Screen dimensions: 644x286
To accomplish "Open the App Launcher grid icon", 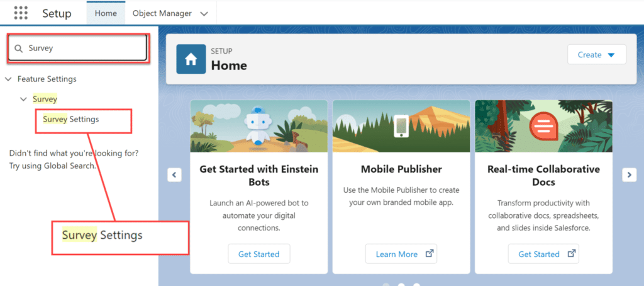I will coord(21,13).
